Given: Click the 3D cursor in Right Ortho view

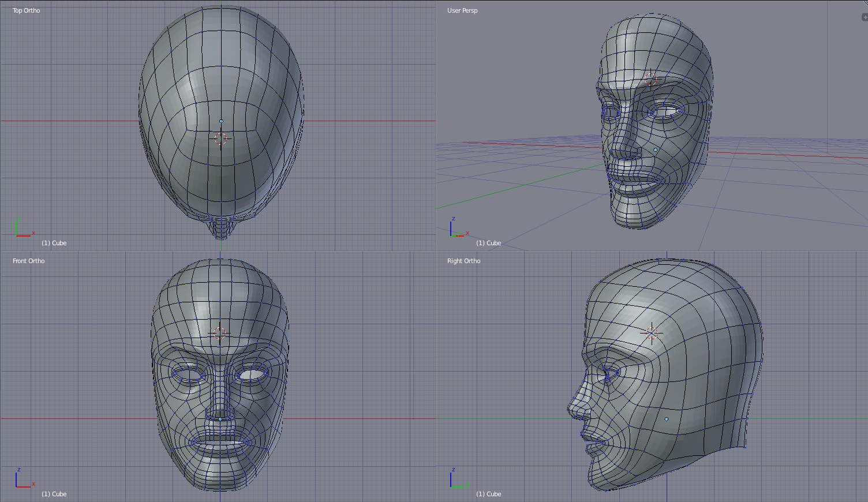Looking at the screenshot, I should click(652, 333).
